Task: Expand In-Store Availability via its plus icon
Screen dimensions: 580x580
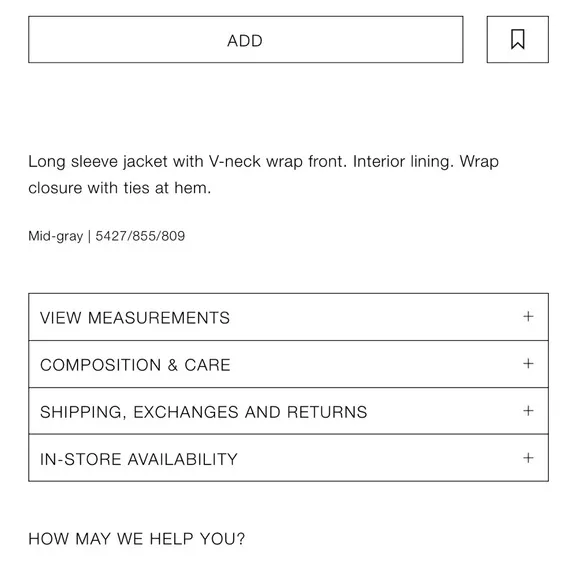Action: click(528, 458)
